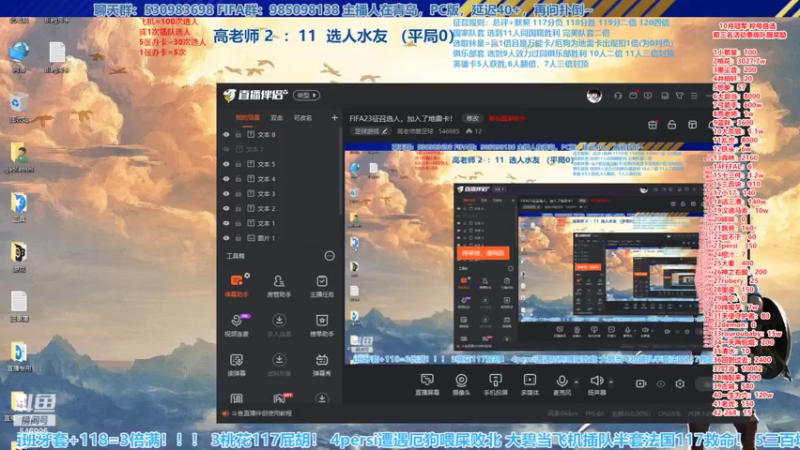Lock the 文本 5 layer
This screenshot has height=450, width=800.
click(x=238, y=164)
